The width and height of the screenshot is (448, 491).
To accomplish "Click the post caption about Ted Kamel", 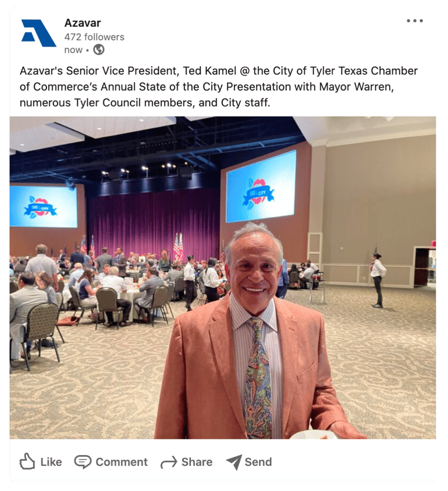I will click(x=218, y=87).
